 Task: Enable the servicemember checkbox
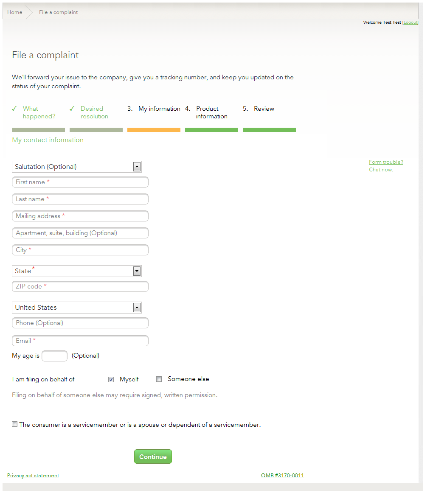tap(15, 424)
